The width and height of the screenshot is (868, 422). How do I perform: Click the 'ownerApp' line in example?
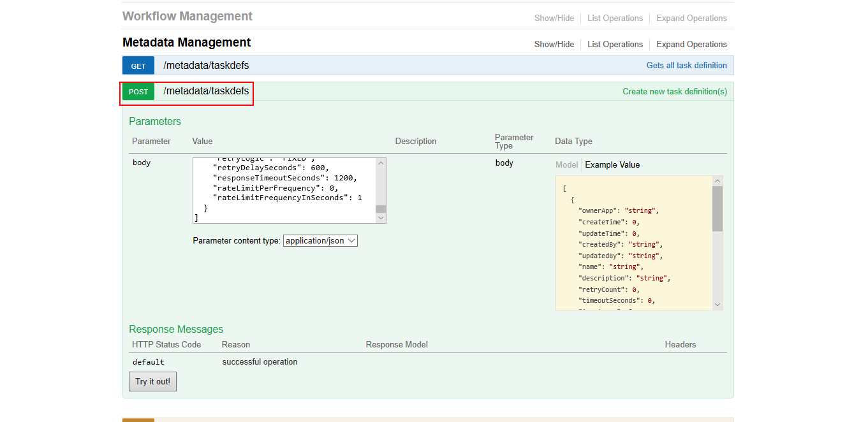[x=619, y=210]
